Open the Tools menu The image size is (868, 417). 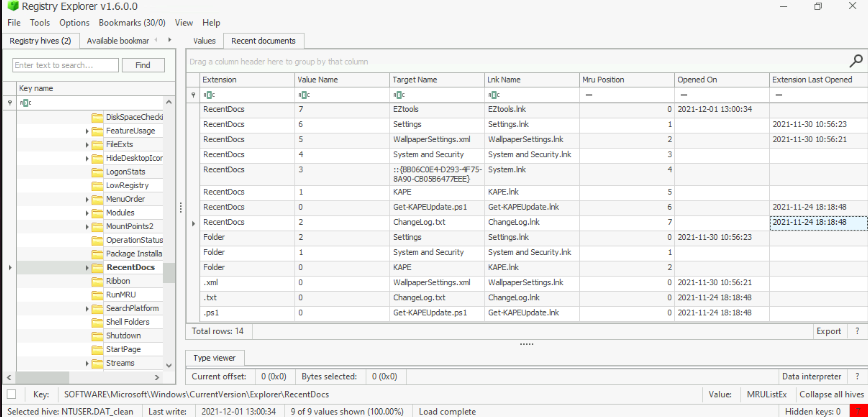click(x=40, y=23)
